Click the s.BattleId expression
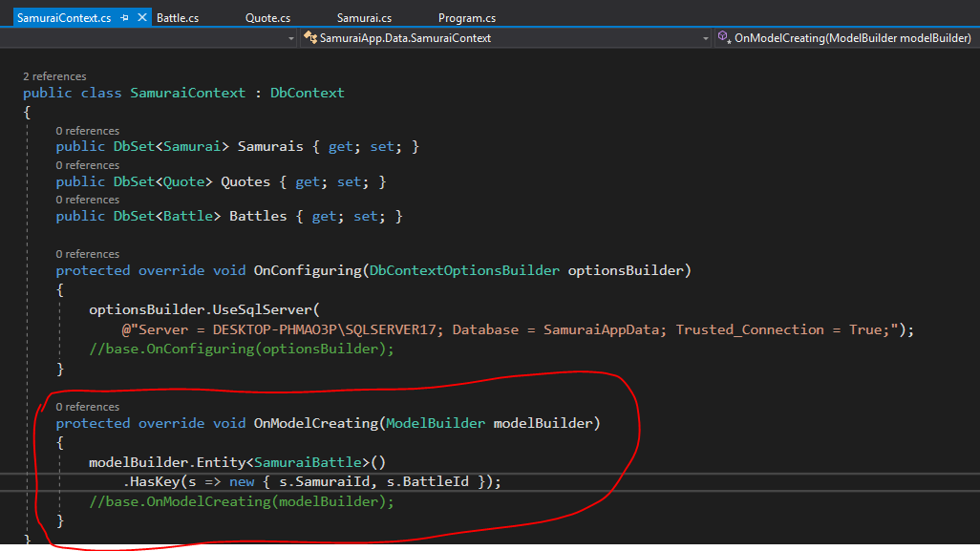 [x=428, y=481]
